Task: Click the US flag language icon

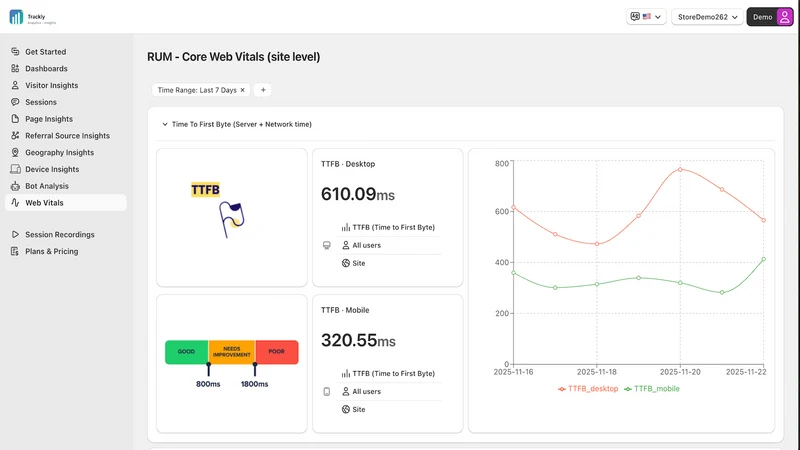Action: click(647, 17)
